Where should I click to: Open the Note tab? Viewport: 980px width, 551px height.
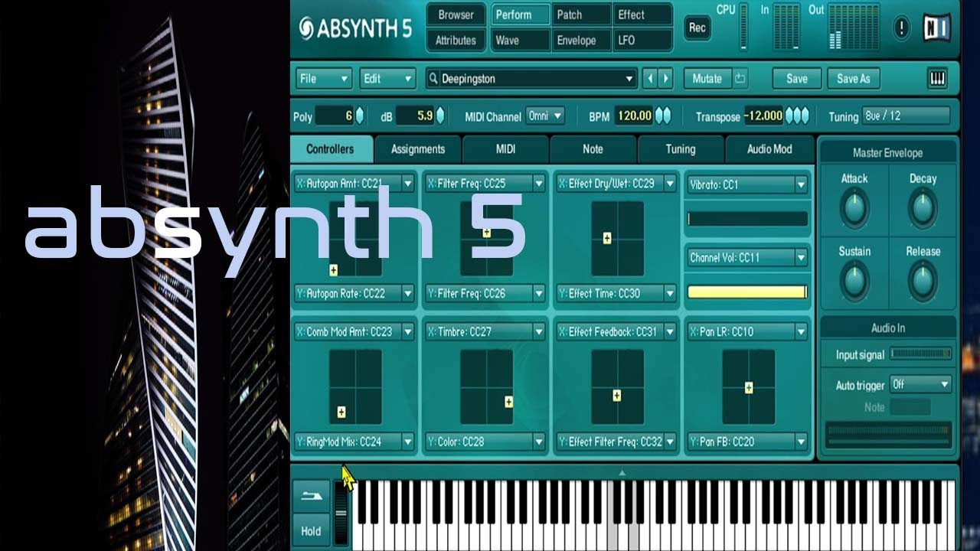pyautogui.click(x=593, y=149)
